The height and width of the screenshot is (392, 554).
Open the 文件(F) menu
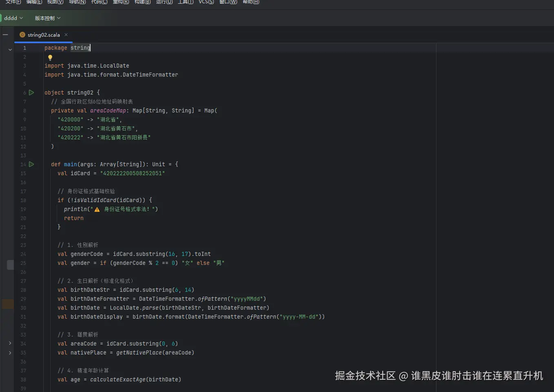13,2
